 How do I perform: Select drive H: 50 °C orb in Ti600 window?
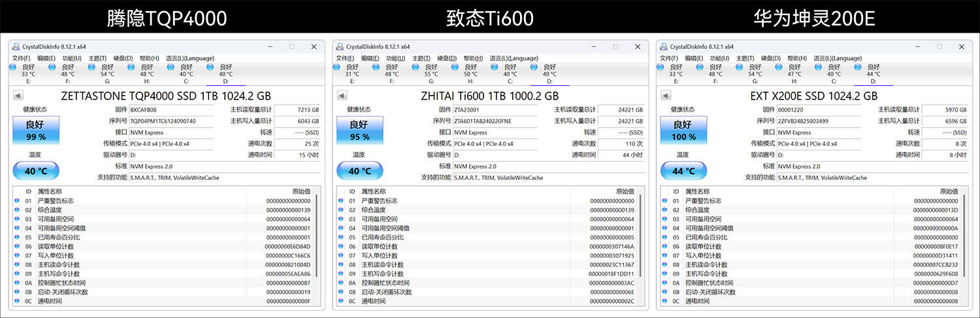455,67
